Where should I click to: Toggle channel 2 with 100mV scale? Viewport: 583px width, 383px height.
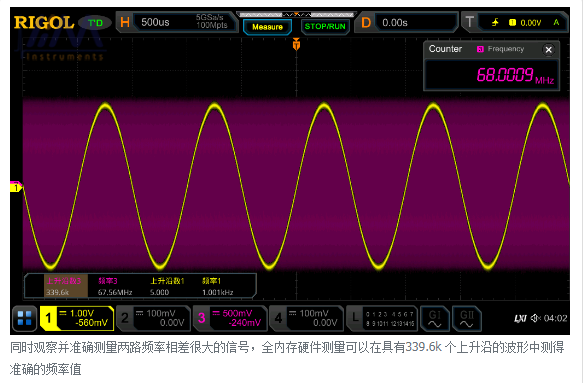[x=154, y=318]
